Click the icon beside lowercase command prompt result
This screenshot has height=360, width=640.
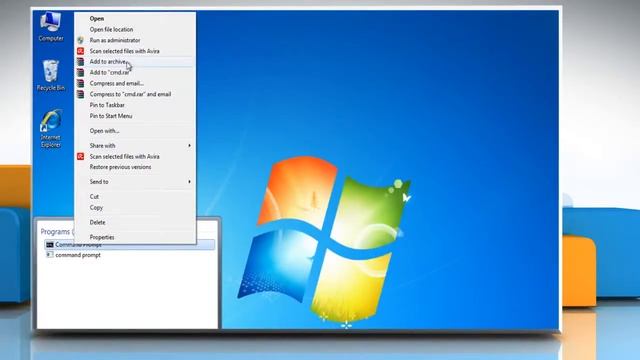pos(49,255)
